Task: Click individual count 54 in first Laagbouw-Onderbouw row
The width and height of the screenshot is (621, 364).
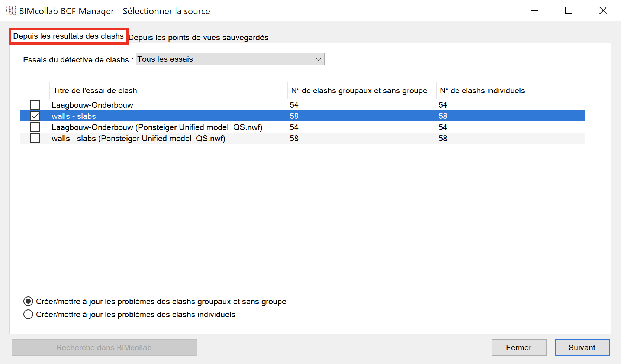Action: pos(443,105)
